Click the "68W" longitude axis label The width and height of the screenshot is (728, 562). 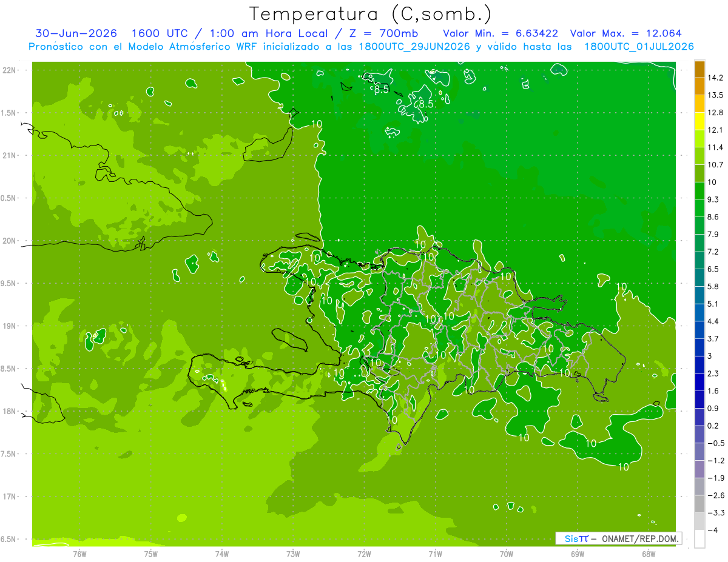pyautogui.click(x=648, y=554)
